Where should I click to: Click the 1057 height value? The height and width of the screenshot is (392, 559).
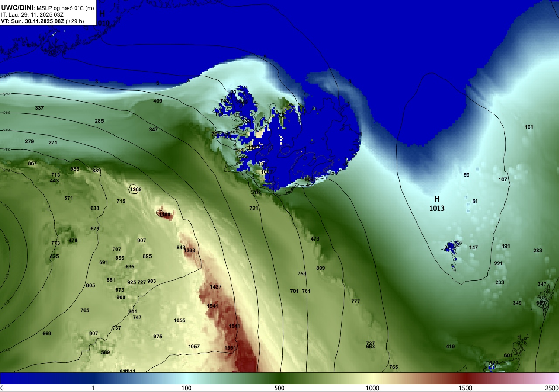pyautogui.click(x=194, y=347)
